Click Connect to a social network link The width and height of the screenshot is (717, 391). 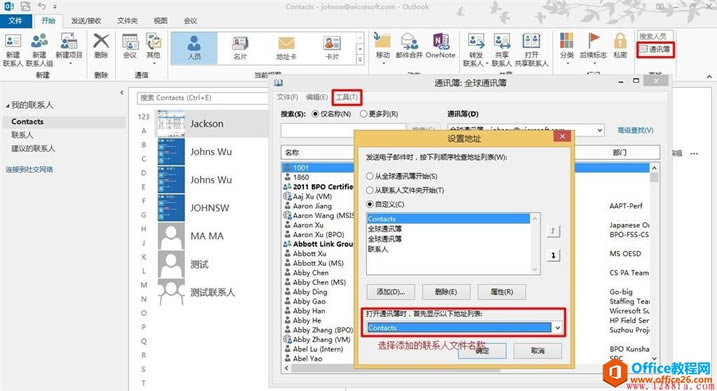tap(29, 170)
